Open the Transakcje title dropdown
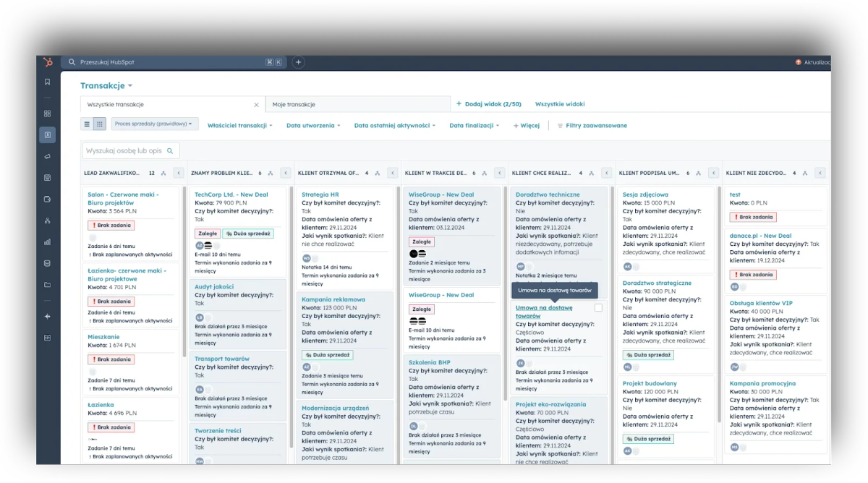Image resolution: width=868 pixels, height=483 pixels. pyautogui.click(x=106, y=85)
